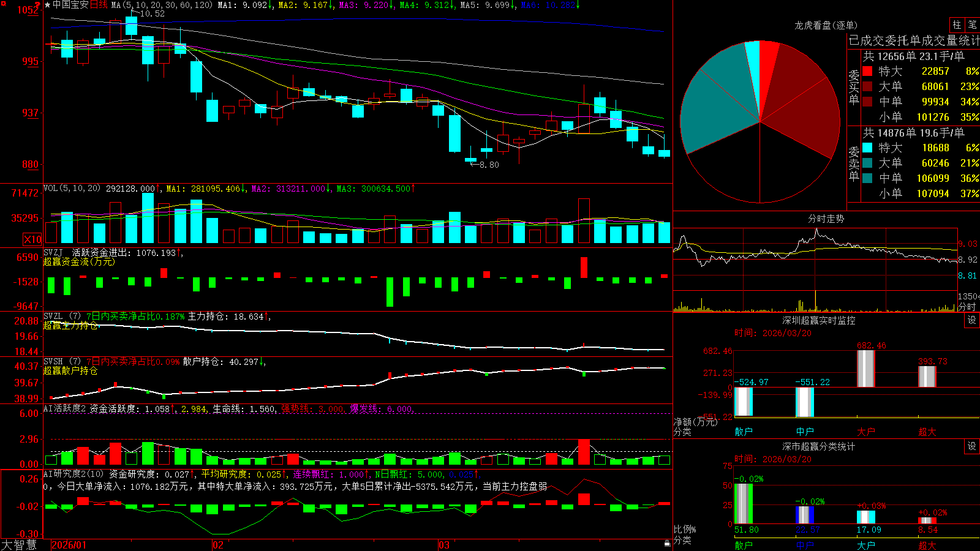Screen dimensions: 980x551
Task: Click the 共 12656单 buy-order summary row
Action: click(x=913, y=56)
